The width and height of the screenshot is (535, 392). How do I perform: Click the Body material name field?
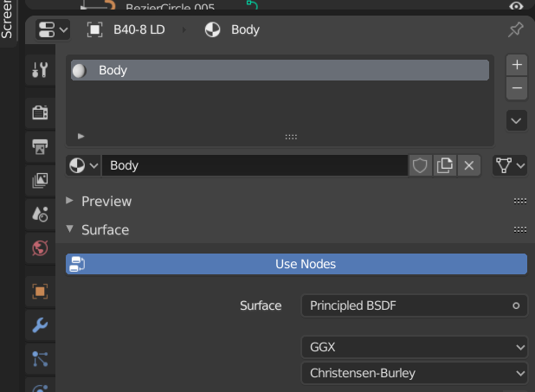tap(267, 165)
